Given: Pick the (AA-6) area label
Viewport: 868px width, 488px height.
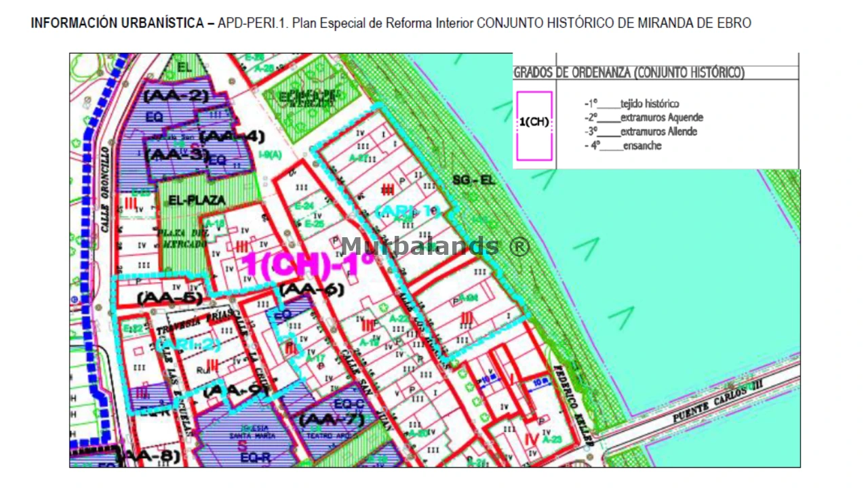Looking at the screenshot, I should (x=311, y=290).
